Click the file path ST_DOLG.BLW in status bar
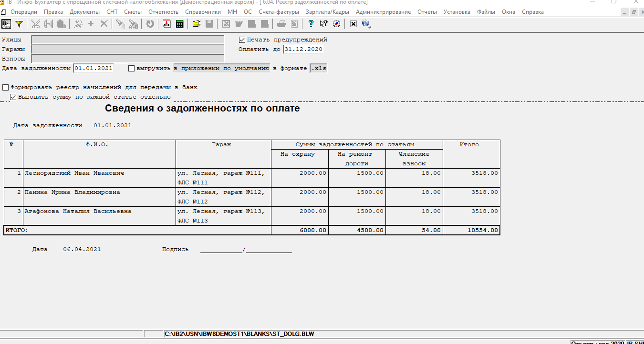 pos(239,334)
